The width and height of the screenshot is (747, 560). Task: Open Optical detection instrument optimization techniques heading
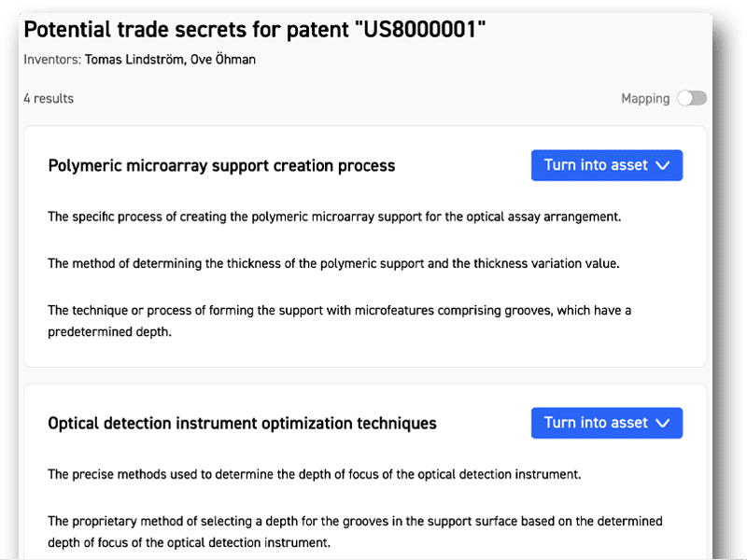242,424
